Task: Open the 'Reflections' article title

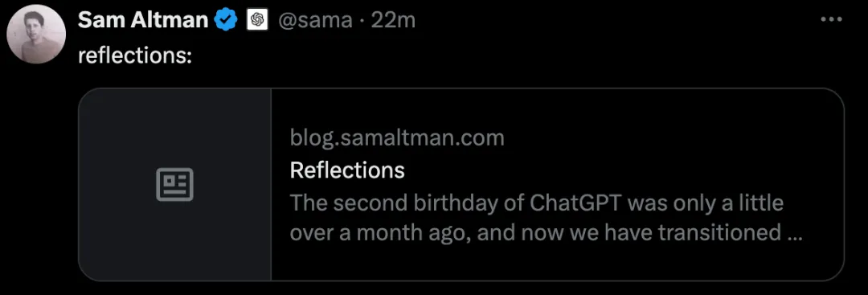Action: tap(347, 170)
